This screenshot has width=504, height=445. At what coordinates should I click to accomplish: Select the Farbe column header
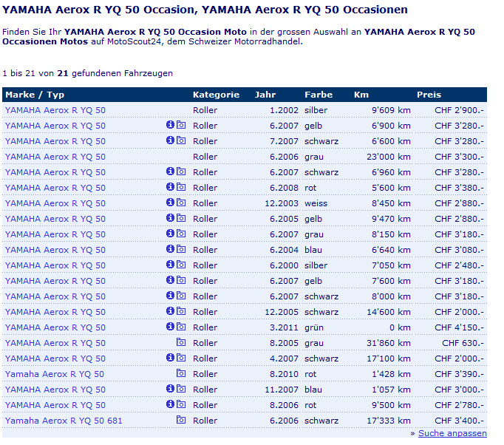point(319,95)
